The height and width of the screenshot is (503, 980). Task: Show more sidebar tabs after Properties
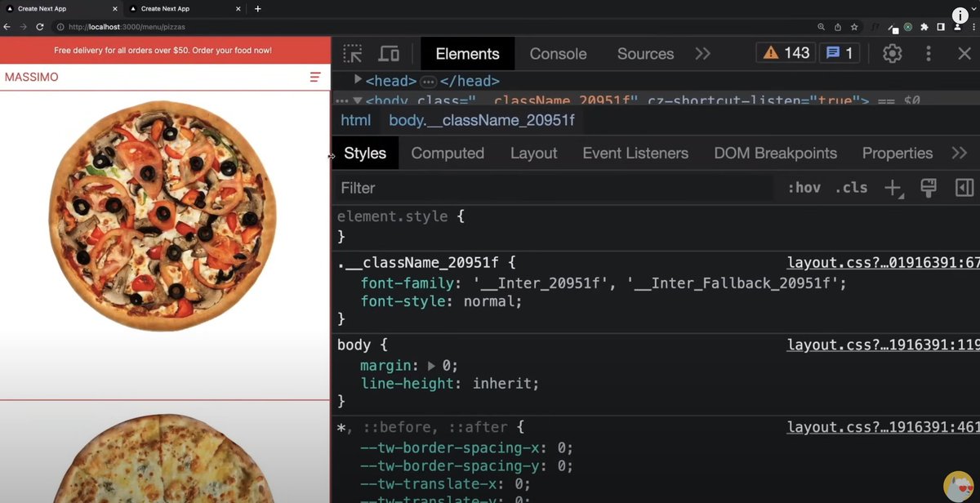[x=960, y=153]
